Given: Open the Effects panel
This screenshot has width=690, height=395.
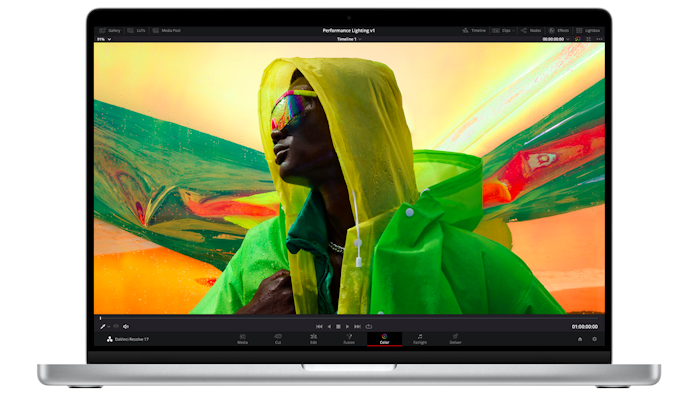Looking at the screenshot, I should click(559, 30).
